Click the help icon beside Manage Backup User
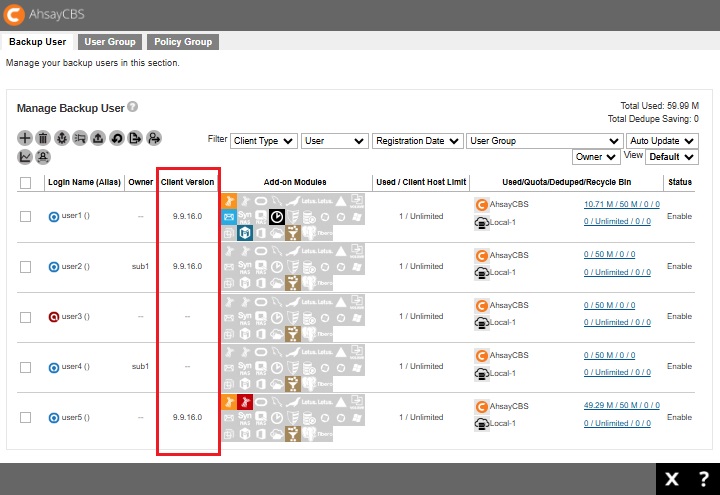 click(133, 107)
